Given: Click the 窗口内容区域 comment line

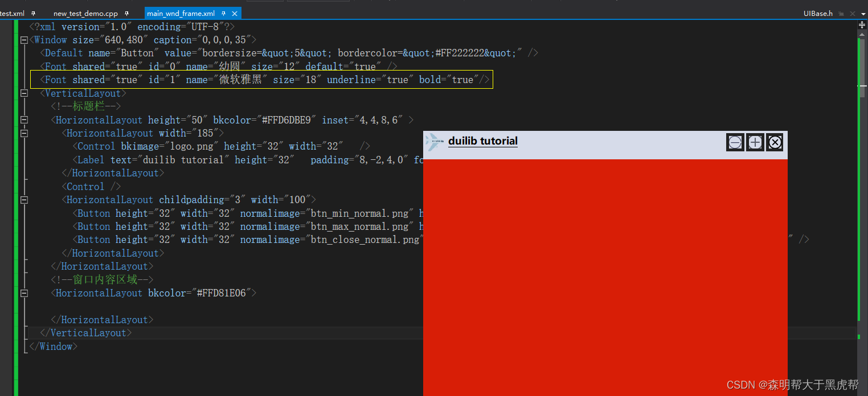Looking at the screenshot, I should tap(102, 280).
